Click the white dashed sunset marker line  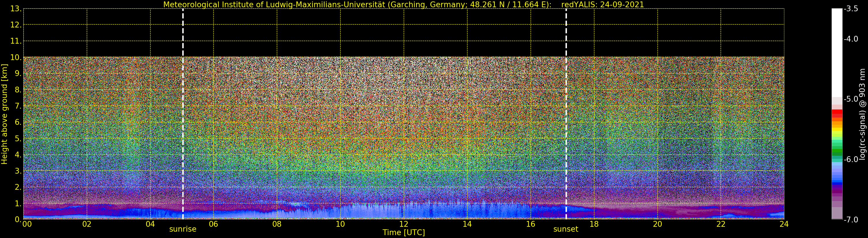(566, 114)
